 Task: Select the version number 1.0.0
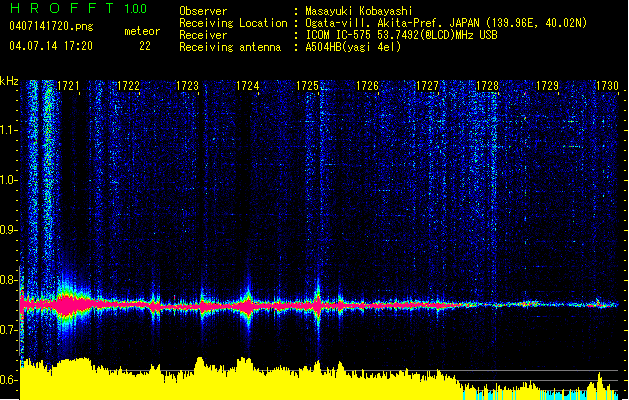pyautogui.click(x=136, y=9)
